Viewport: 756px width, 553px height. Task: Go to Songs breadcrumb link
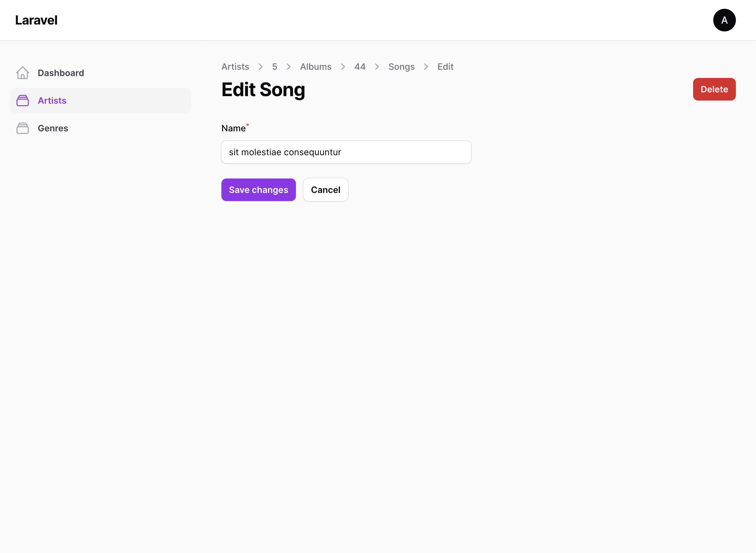[x=401, y=67]
